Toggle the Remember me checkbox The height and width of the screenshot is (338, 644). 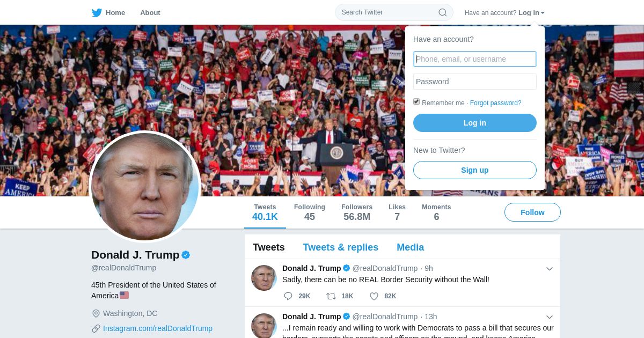[x=416, y=102]
